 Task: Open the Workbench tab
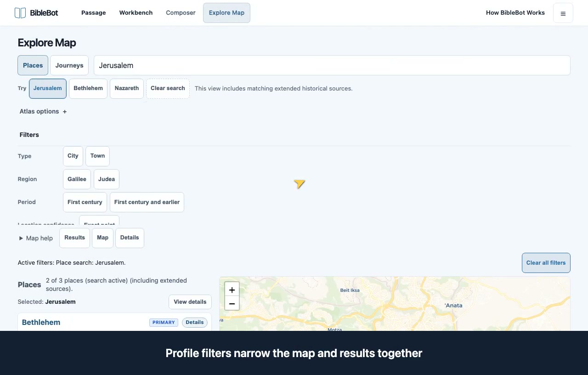136,13
